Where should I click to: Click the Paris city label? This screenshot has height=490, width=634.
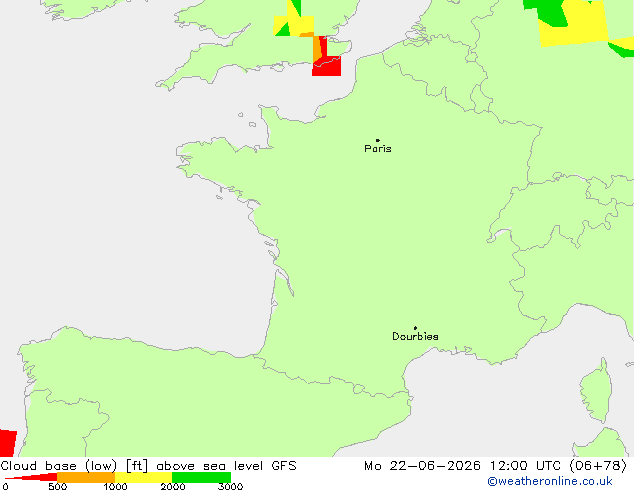tap(378, 149)
